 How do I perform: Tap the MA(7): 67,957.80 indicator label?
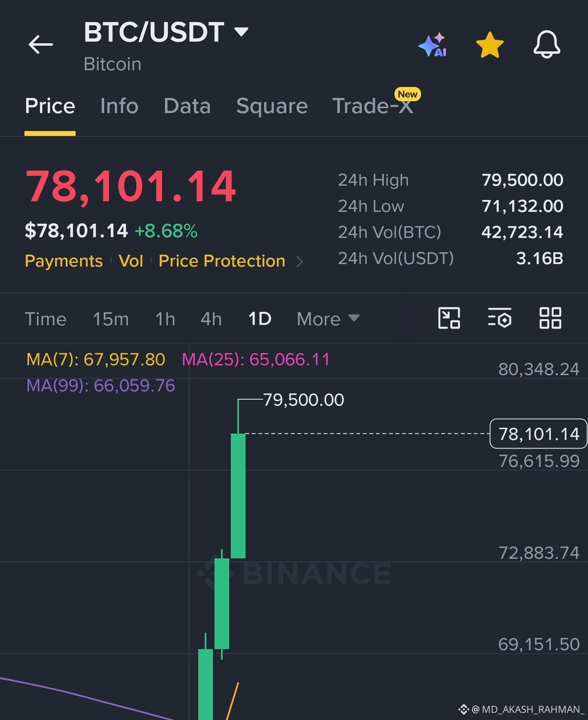point(96,360)
